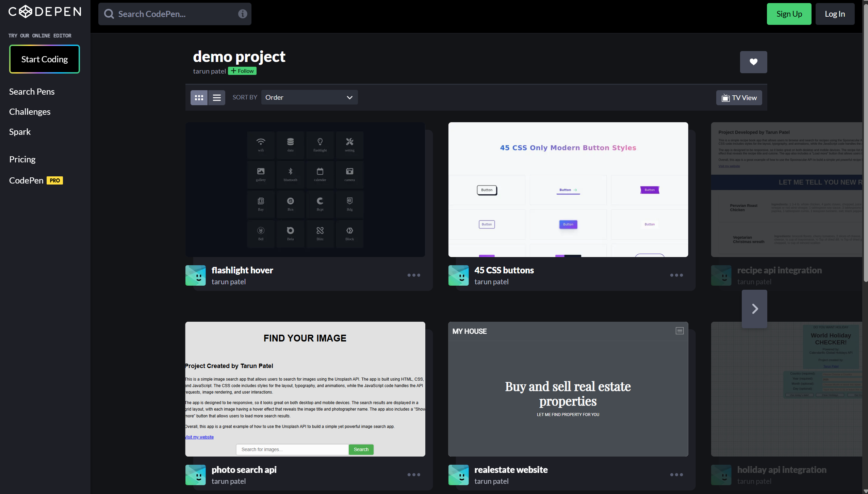Switch to list view layout

coord(217,98)
